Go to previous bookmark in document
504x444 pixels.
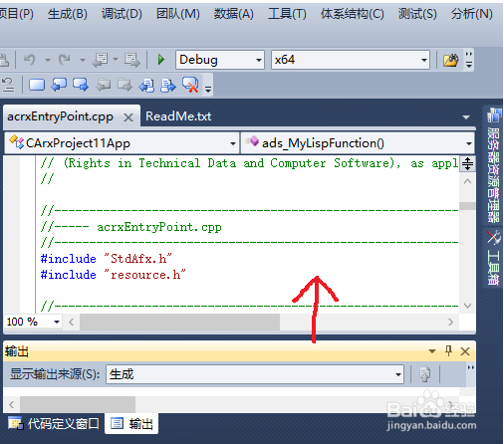tap(146, 86)
